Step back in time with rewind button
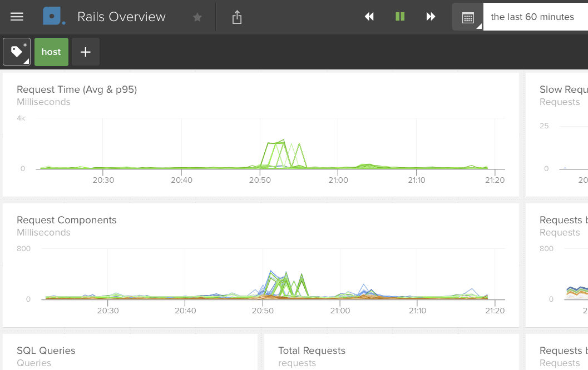This screenshot has height=370, width=588. (x=369, y=17)
